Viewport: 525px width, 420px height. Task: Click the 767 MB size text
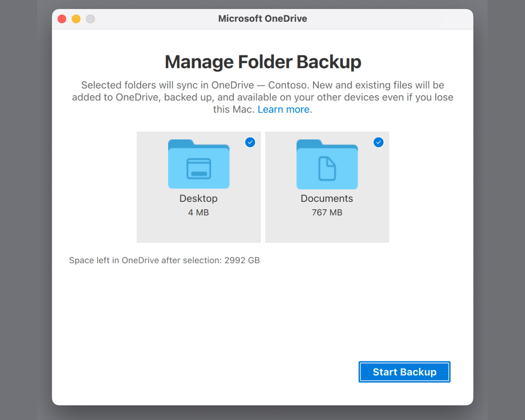[327, 212]
